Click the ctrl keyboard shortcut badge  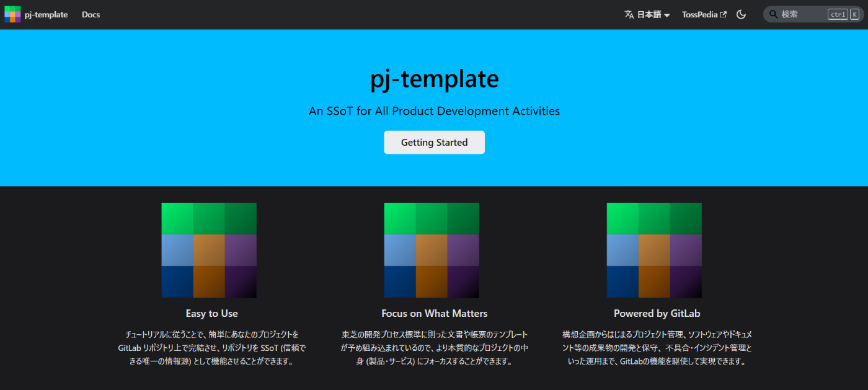pyautogui.click(x=838, y=14)
